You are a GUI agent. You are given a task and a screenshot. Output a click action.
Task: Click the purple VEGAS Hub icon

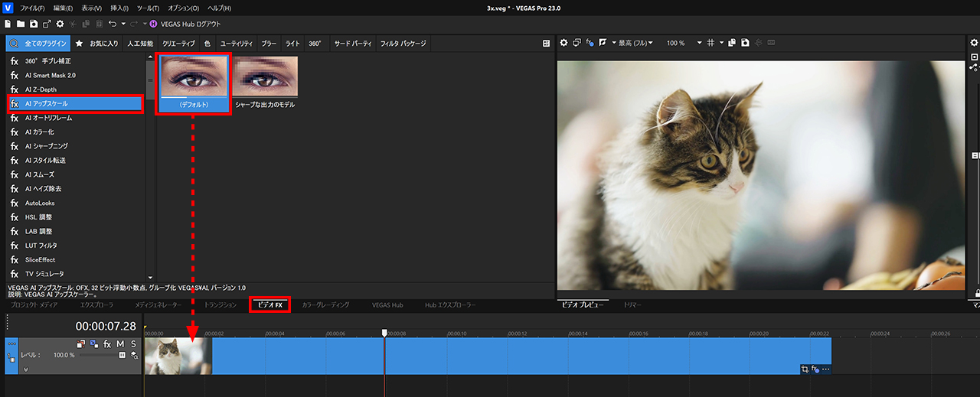[154, 24]
